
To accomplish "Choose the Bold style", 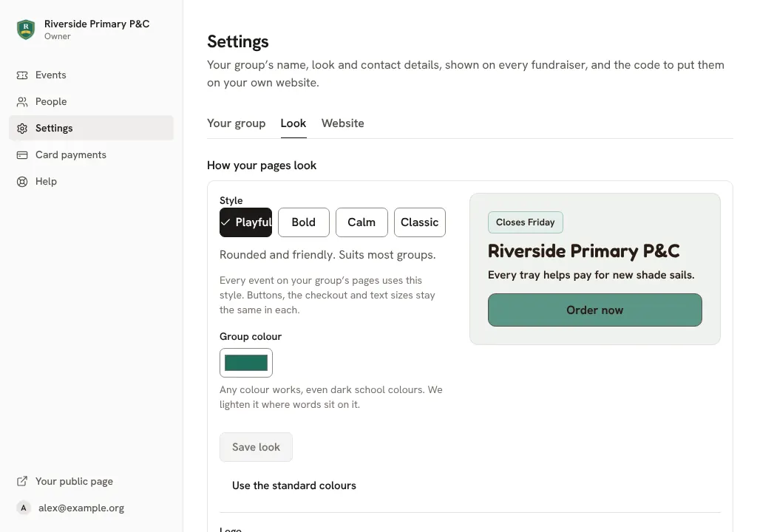I will 304,222.
